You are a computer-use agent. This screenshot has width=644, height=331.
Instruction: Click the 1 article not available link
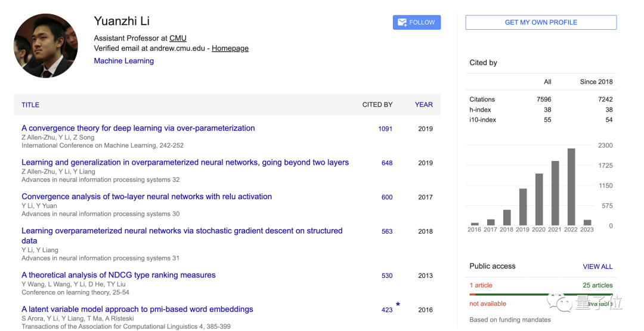click(481, 285)
